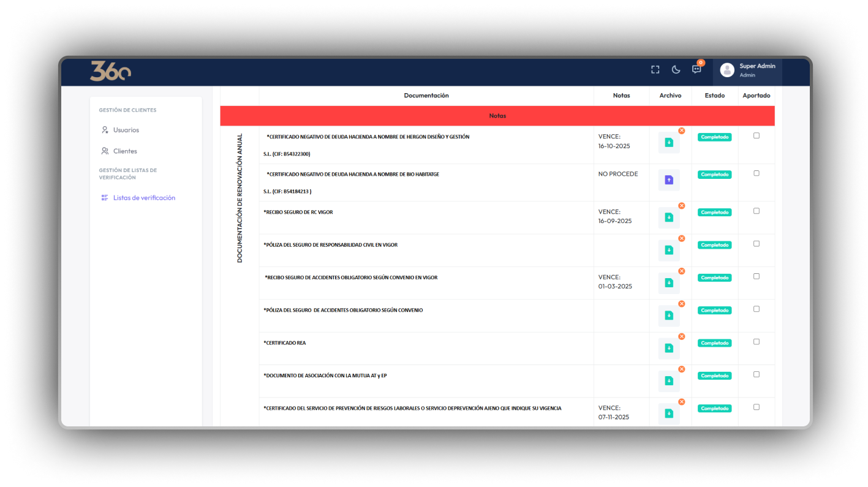
Task: Download the MUTUA AT y EP association document
Action: 669,381
